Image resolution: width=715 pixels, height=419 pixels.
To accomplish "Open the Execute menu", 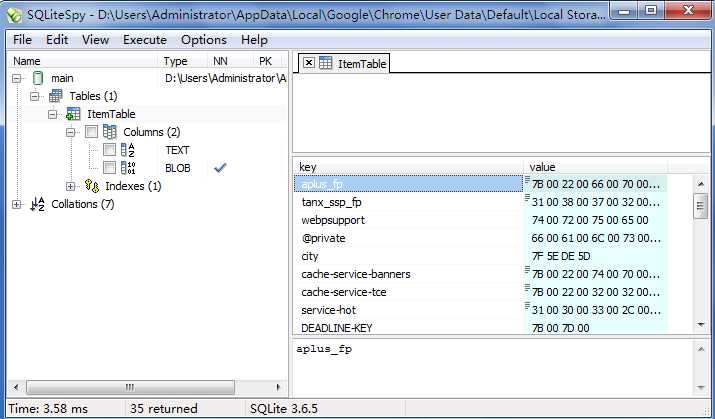I will [145, 40].
